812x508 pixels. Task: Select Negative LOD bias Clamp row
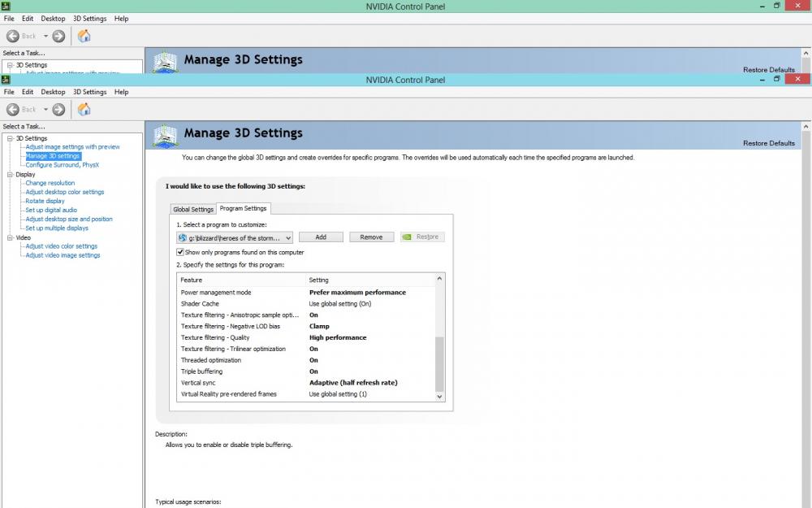pos(306,327)
